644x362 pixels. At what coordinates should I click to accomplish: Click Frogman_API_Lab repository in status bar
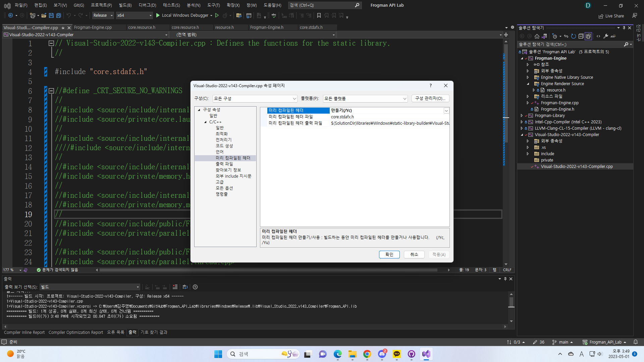(x=605, y=342)
